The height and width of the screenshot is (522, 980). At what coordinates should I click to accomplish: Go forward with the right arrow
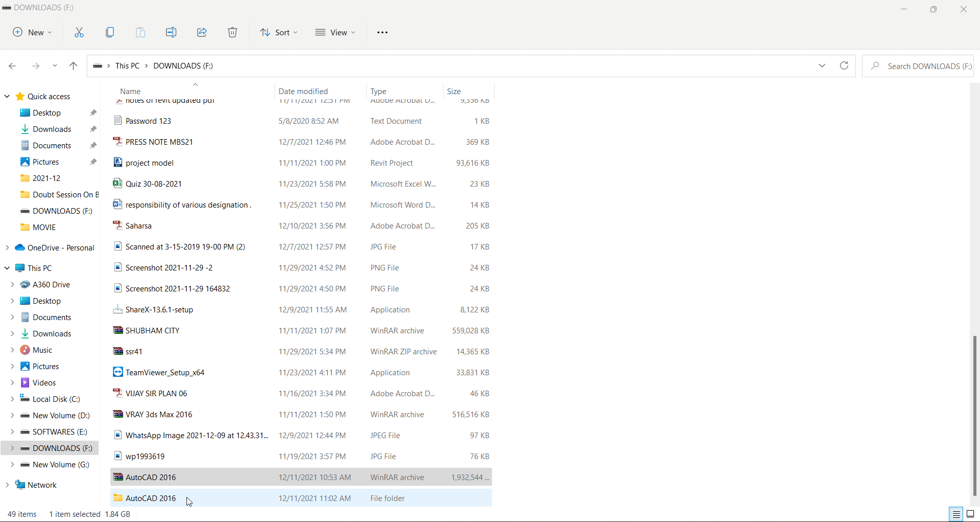(35, 66)
